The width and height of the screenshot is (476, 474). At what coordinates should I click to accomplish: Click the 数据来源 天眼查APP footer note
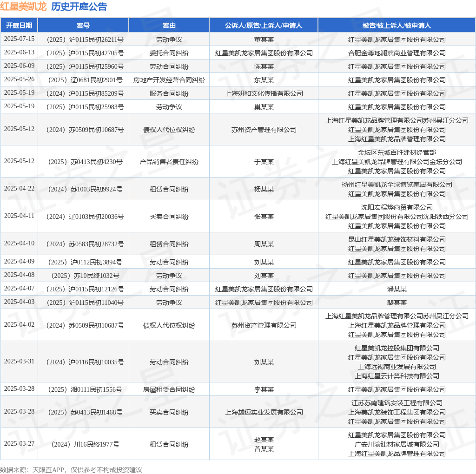coord(71,470)
